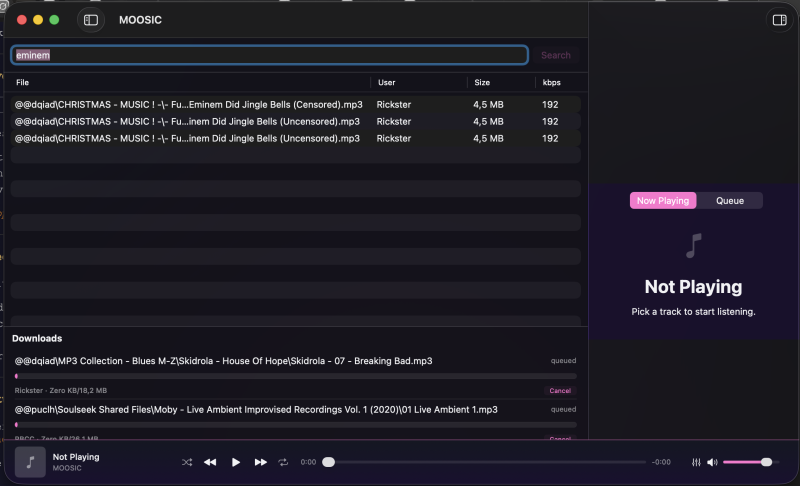This screenshot has width=800, height=486.
Task: Click 4,5 MB size in Censored row
Action: tap(488, 105)
